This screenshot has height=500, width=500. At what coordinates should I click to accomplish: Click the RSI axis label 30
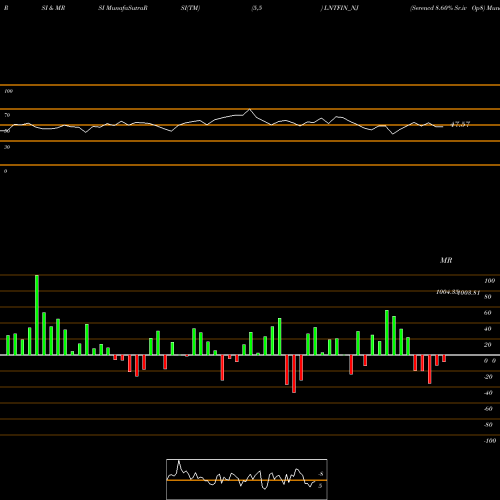[x=7, y=147]
